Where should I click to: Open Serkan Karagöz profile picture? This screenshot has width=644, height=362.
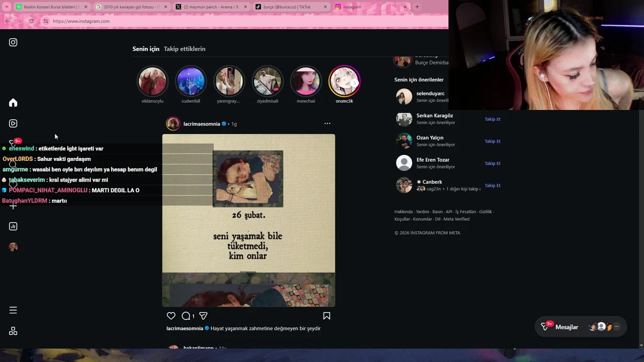(404, 119)
